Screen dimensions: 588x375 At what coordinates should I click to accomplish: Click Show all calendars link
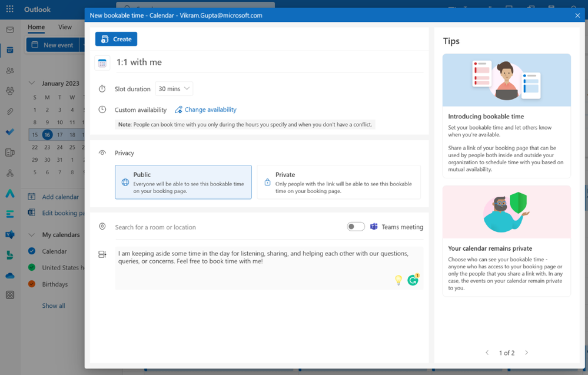coord(53,306)
